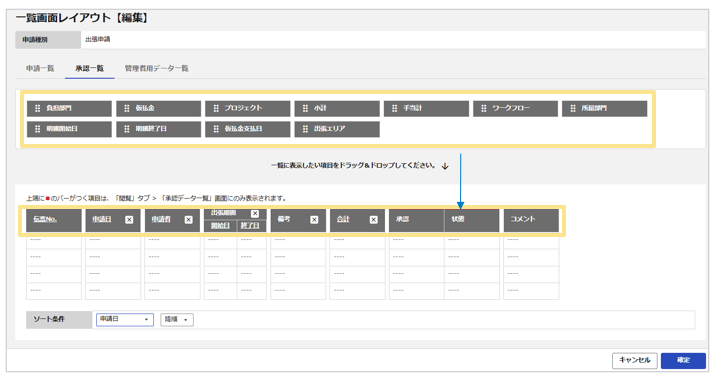Click the drag handle on 手当計 item
717x381 pixels.
coord(394,108)
